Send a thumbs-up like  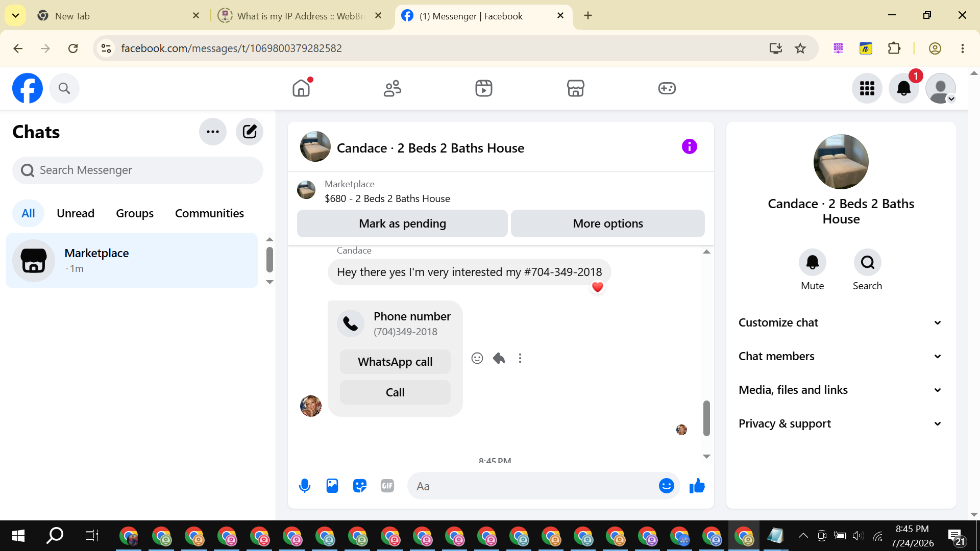pos(697,486)
